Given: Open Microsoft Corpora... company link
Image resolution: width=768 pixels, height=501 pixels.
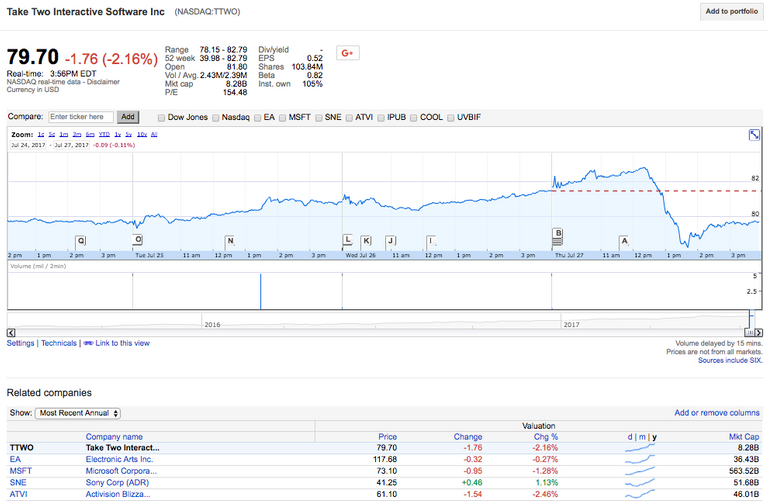Looking at the screenshot, I should click(121, 471).
